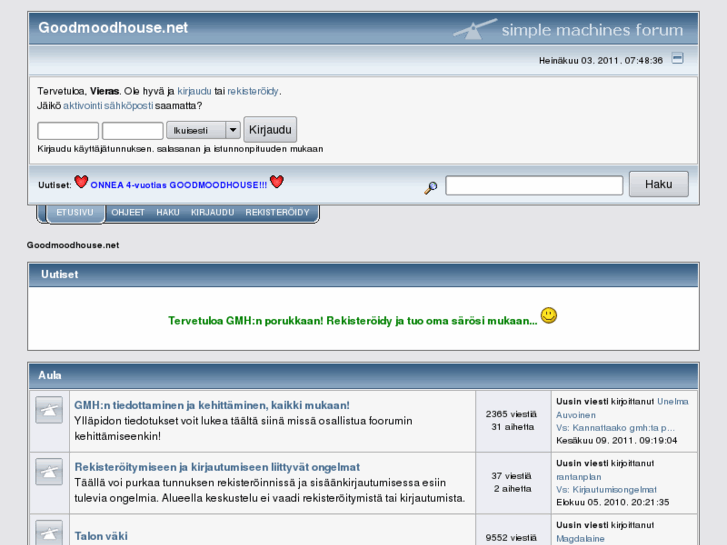727x545 pixels.
Task: Click the 'Tervetuloa GMH:n porukkaan!' green message
Action: pyautogui.click(x=353, y=321)
